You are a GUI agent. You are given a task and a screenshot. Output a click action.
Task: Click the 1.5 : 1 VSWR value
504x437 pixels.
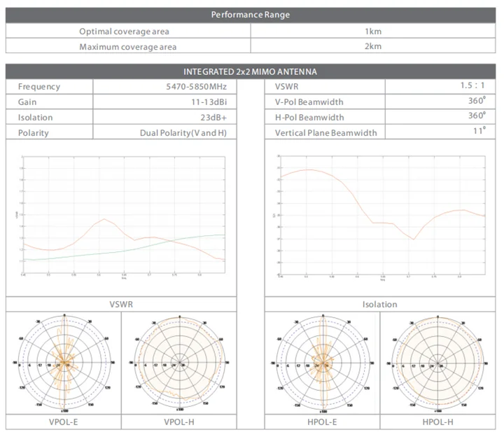472,85
